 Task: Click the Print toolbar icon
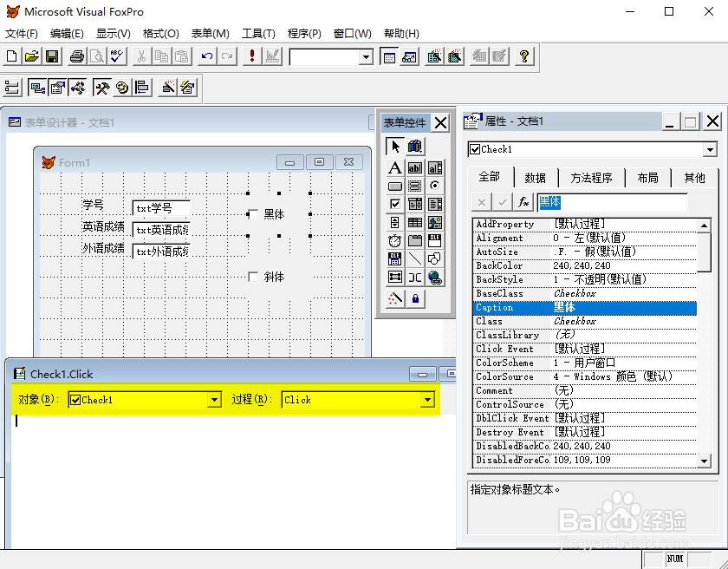[77, 56]
